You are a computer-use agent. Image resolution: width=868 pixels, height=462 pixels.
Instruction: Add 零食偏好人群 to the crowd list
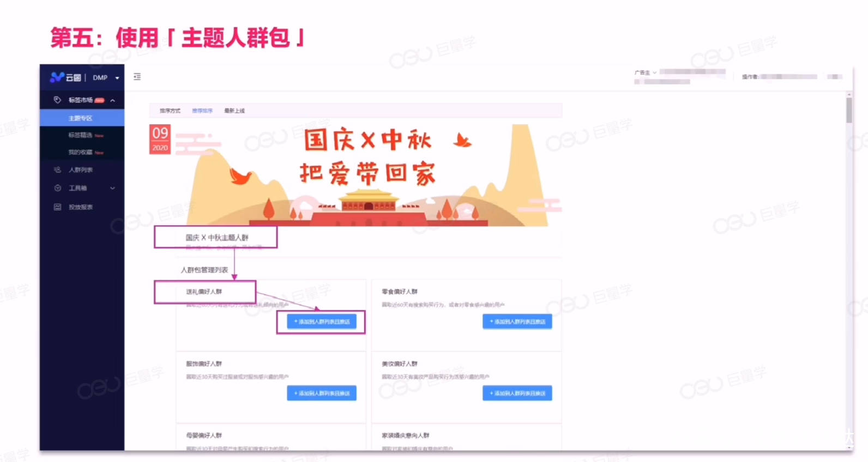[517, 321]
